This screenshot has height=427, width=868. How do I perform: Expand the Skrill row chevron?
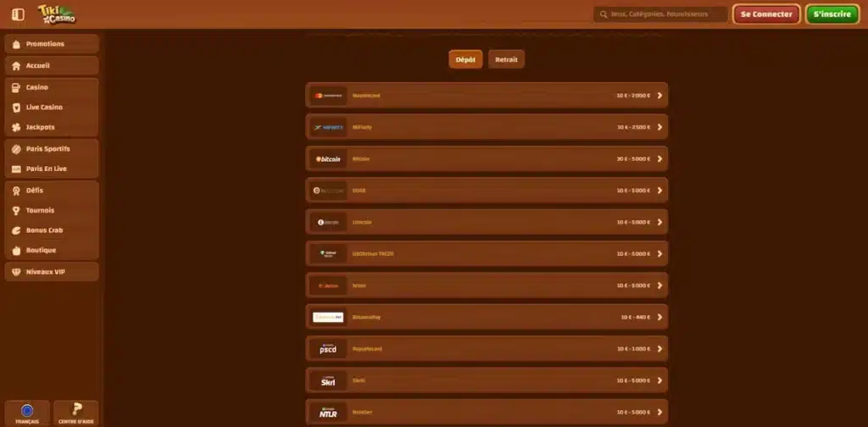click(659, 380)
